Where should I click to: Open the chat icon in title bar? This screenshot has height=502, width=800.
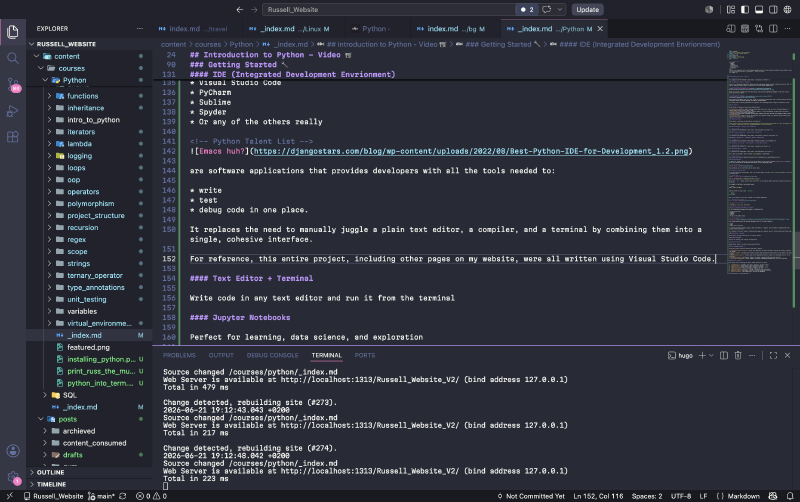(546, 9)
